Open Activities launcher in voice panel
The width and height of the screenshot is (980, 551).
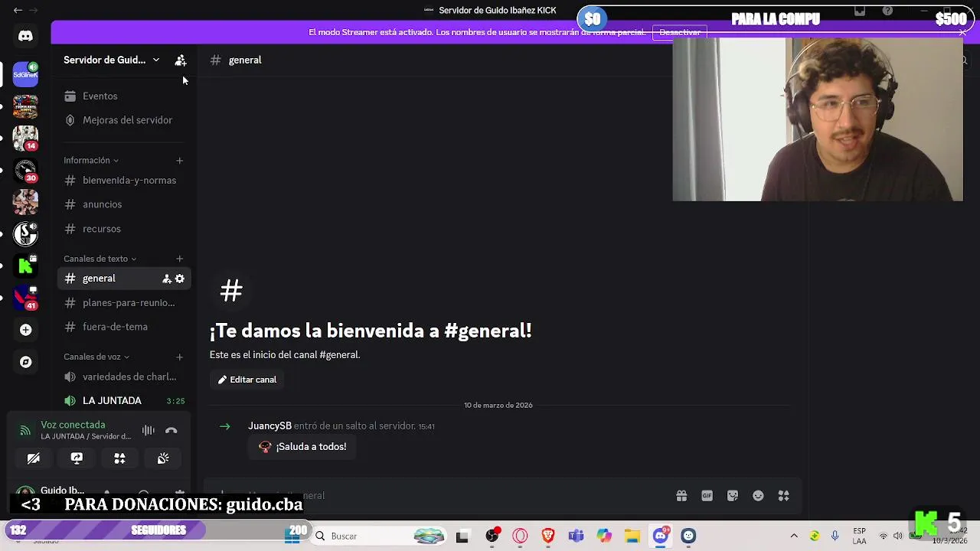pos(119,458)
